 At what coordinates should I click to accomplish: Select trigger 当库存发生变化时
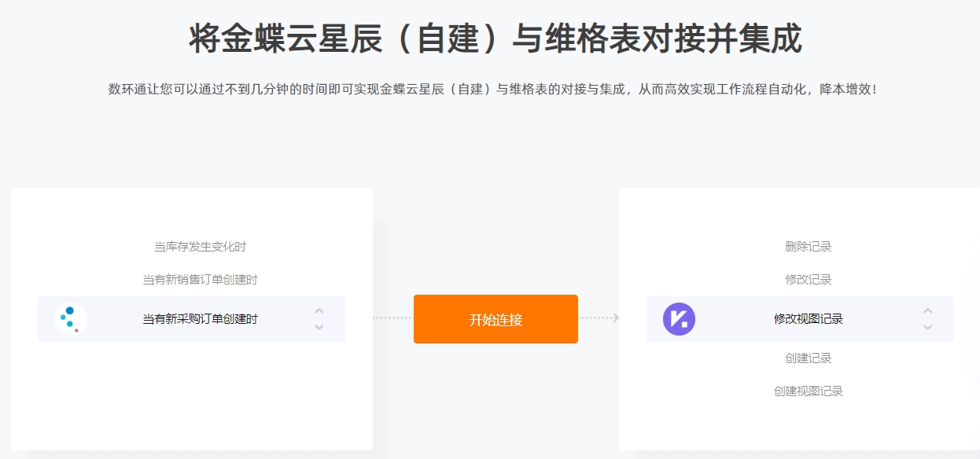pos(200,247)
